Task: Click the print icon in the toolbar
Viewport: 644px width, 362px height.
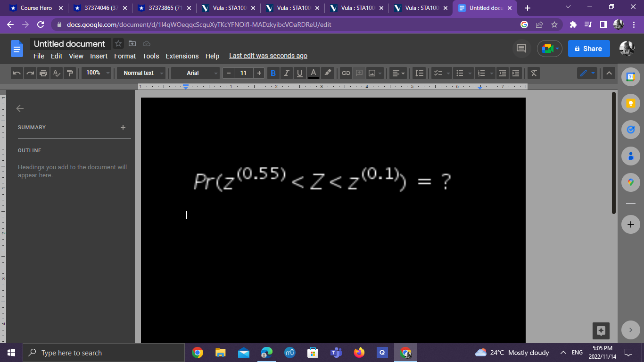Action: tap(43, 73)
